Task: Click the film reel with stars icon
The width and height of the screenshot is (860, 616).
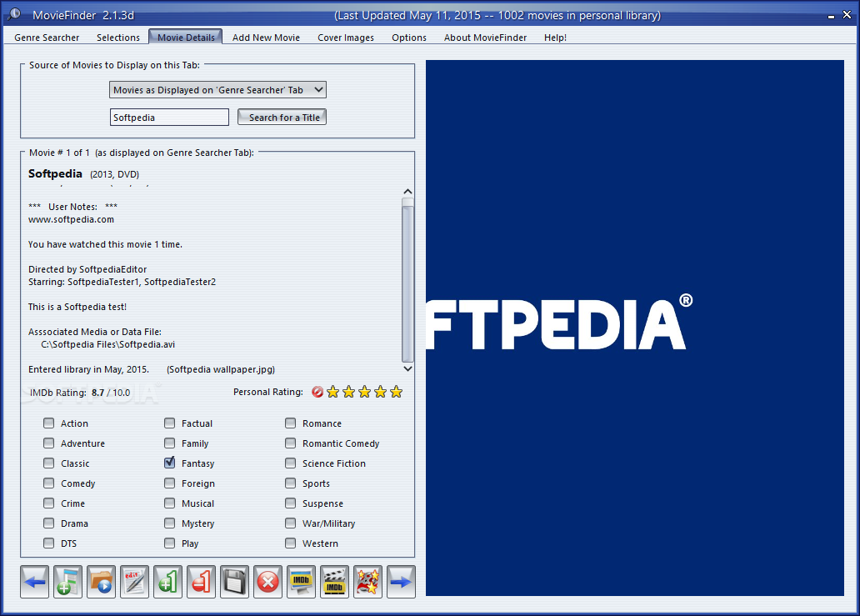Action: coord(368,582)
